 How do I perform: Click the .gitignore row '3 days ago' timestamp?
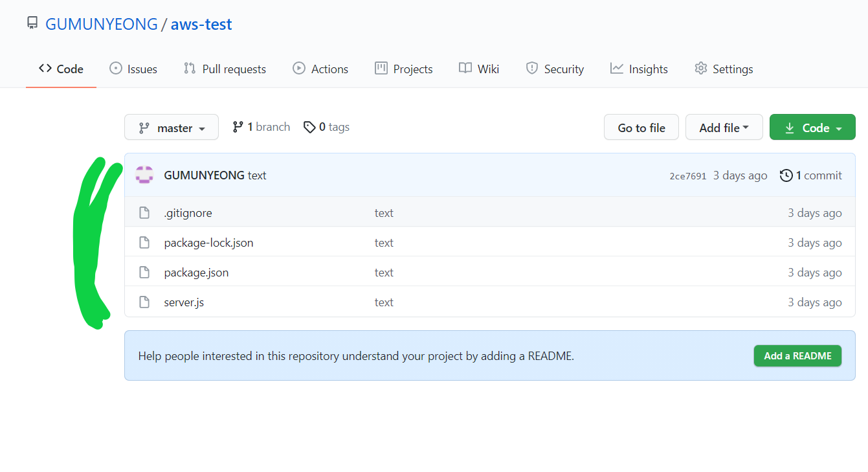[815, 213]
